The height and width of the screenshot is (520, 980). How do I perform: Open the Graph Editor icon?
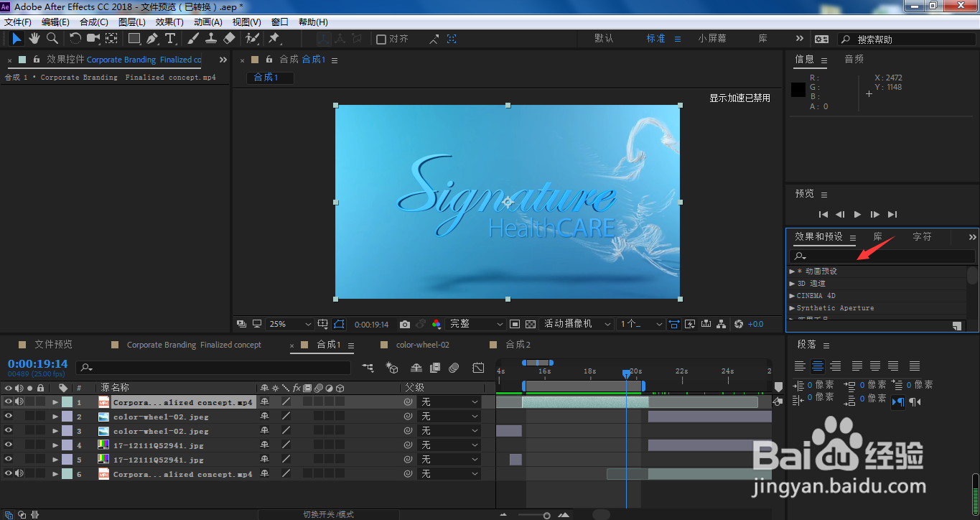pyautogui.click(x=478, y=368)
